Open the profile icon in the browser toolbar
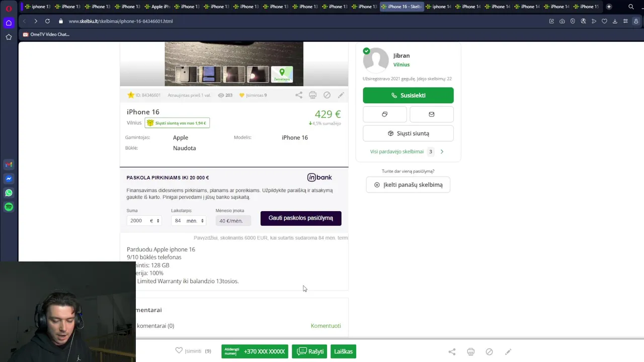Screen dimensions: 644x362 (x=636, y=21)
